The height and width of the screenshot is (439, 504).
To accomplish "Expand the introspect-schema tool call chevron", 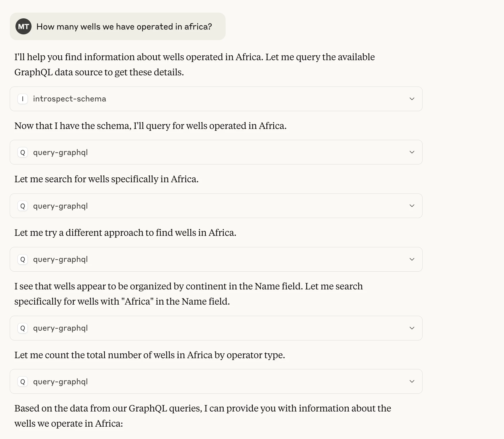I will (412, 99).
